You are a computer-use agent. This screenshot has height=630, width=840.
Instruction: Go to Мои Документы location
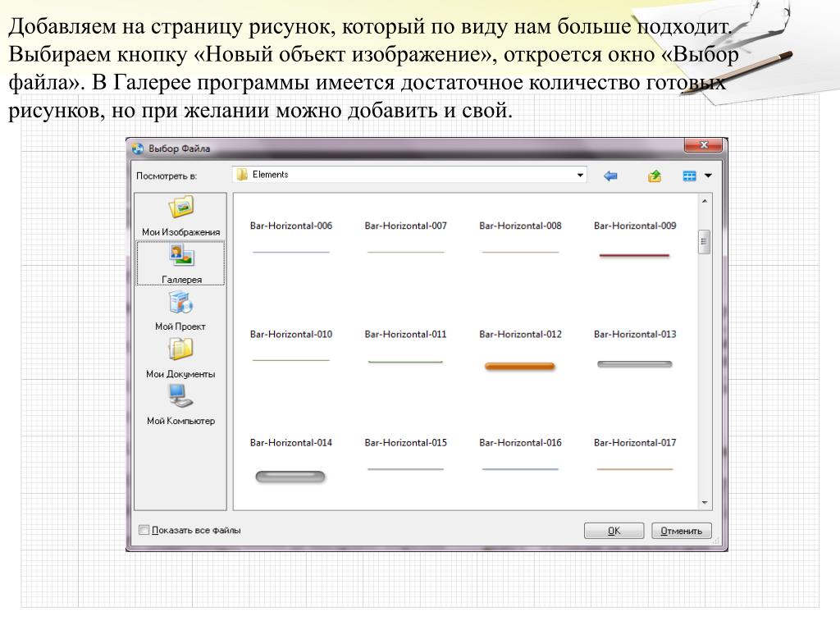tap(180, 358)
